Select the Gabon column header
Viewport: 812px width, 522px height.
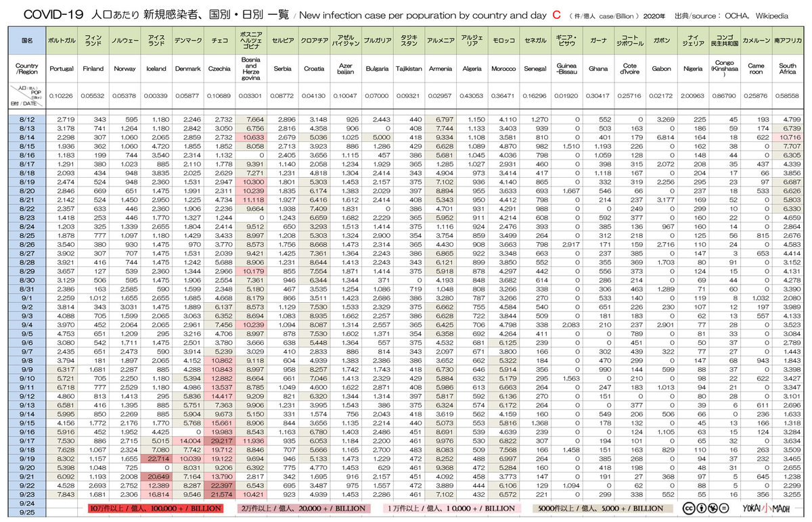(661, 68)
